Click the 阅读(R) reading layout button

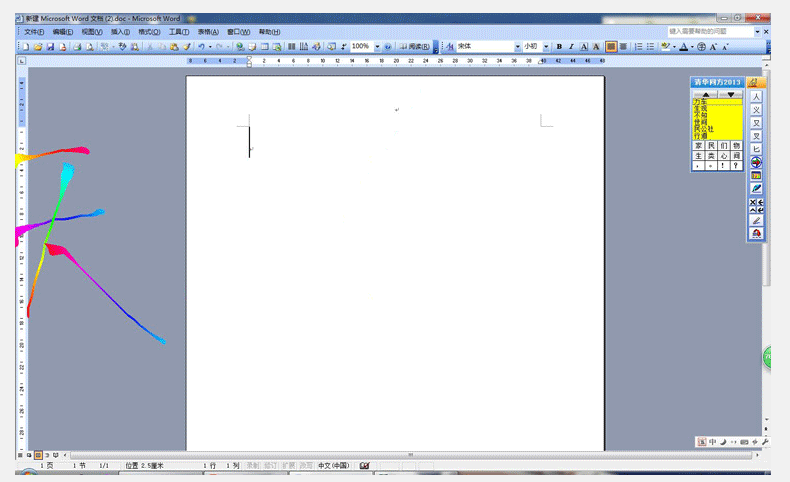click(414, 47)
